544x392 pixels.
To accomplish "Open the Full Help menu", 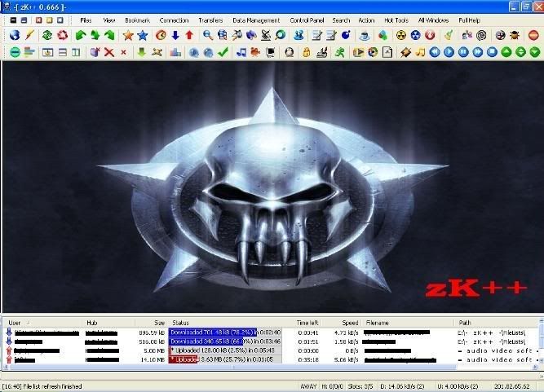I will point(469,20).
